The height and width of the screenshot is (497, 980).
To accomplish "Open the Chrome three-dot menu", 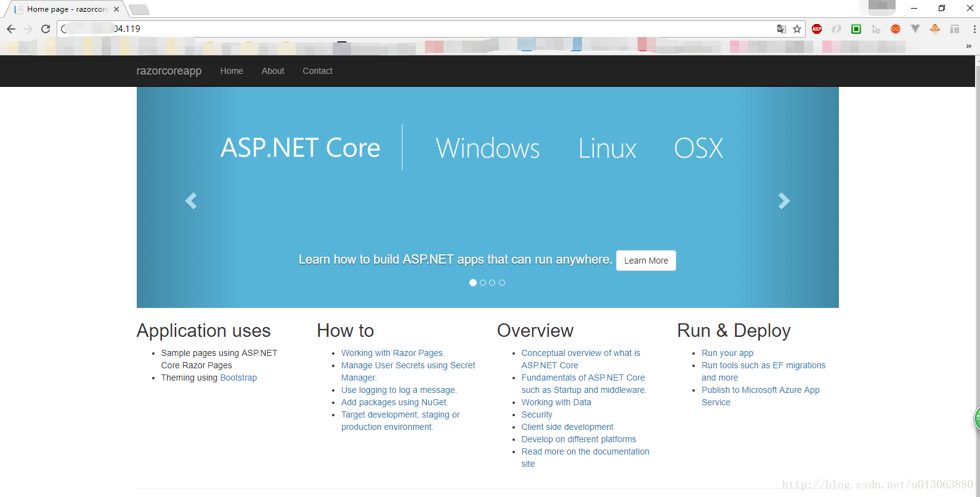I will pos(974,29).
